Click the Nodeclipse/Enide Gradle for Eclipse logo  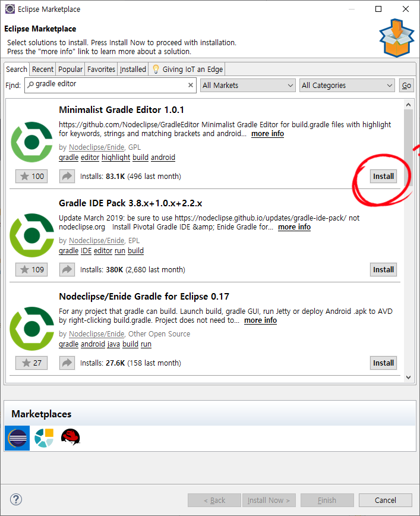point(31,328)
